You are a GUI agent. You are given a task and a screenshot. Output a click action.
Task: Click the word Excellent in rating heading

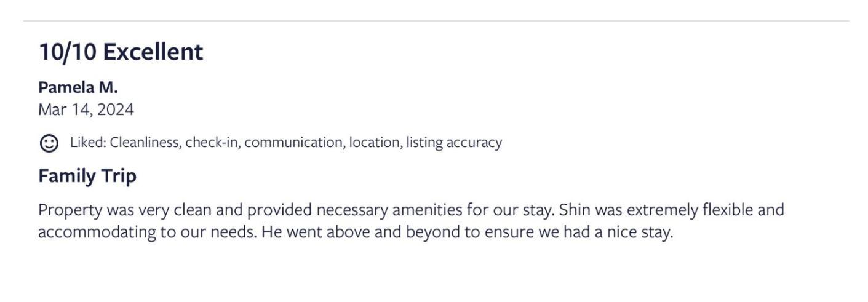pyautogui.click(x=153, y=52)
